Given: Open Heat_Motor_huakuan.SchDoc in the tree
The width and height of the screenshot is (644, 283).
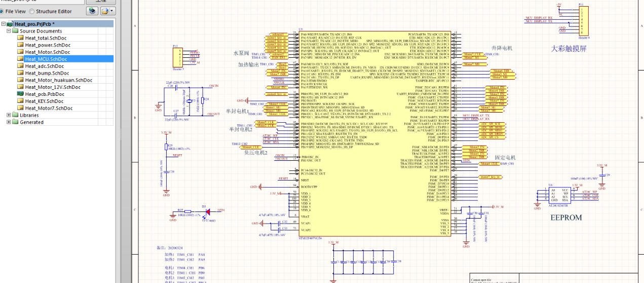Looking at the screenshot, I should (59, 80).
